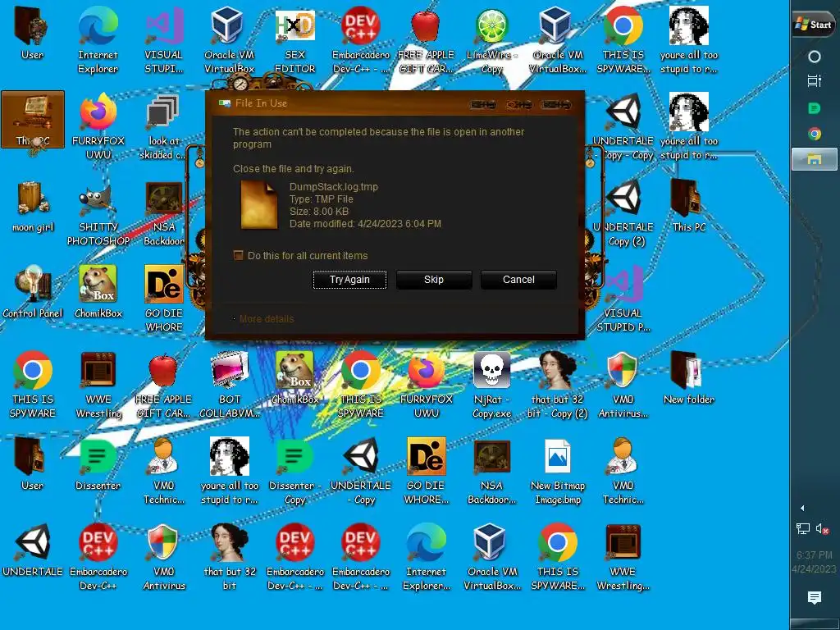Screen dimensions: 840x630
Task: Open New Bitmap Image.bmp on the desktop
Action: [558, 472]
